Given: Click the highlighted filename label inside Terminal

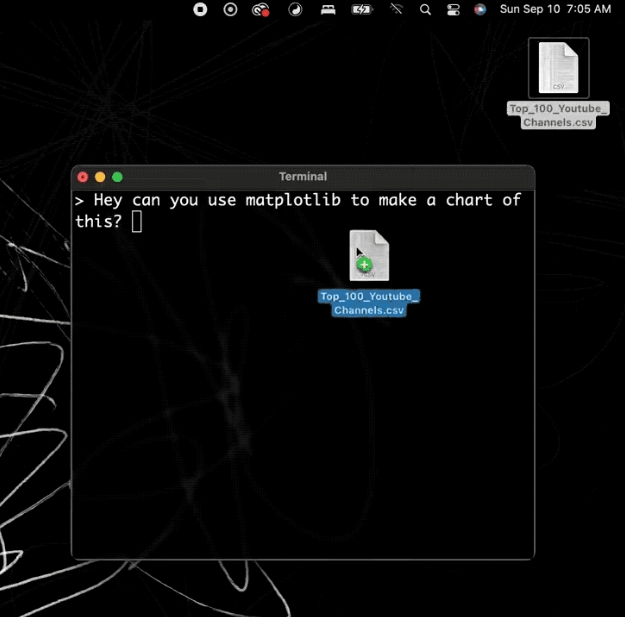Looking at the screenshot, I should click(x=368, y=303).
